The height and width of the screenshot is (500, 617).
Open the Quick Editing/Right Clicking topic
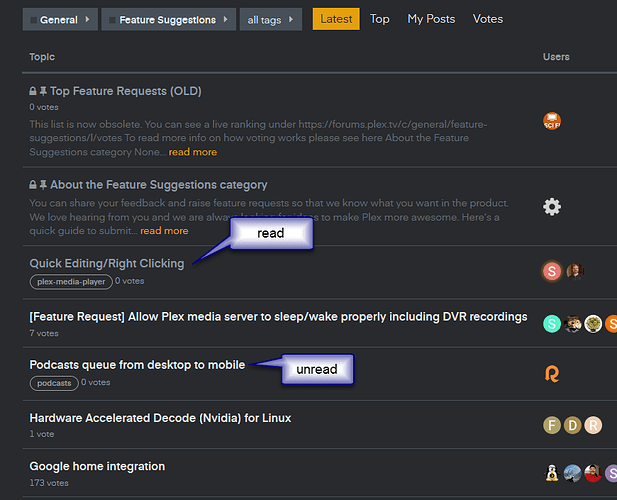click(x=107, y=263)
